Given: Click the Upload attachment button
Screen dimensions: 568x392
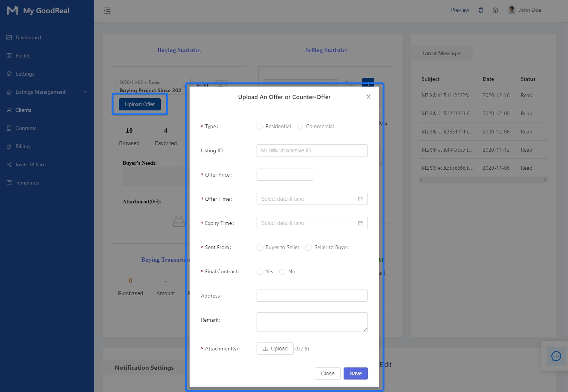Looking at the screenshot, I should click(x=275, y=349).
